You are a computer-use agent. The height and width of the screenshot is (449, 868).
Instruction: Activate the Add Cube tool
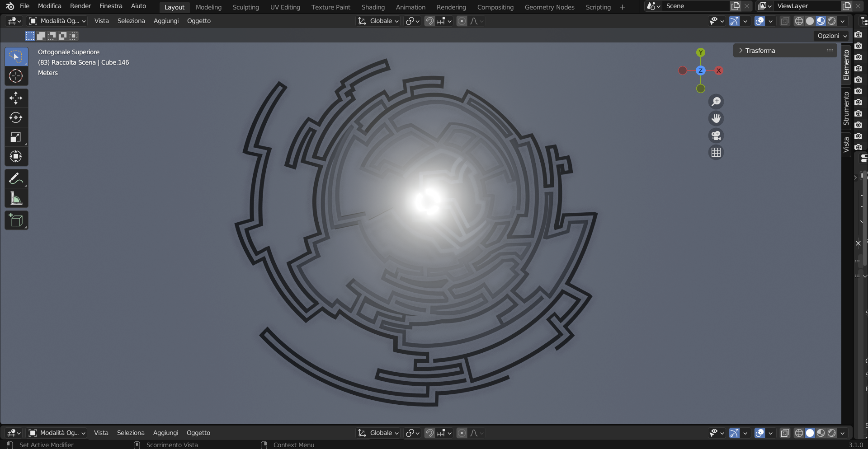[x=16, y=220]
